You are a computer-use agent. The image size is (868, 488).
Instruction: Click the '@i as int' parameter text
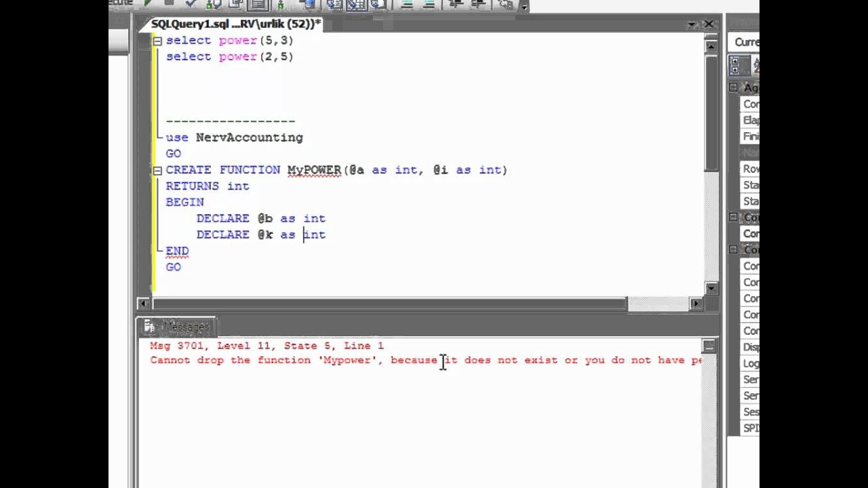(468, 170)
